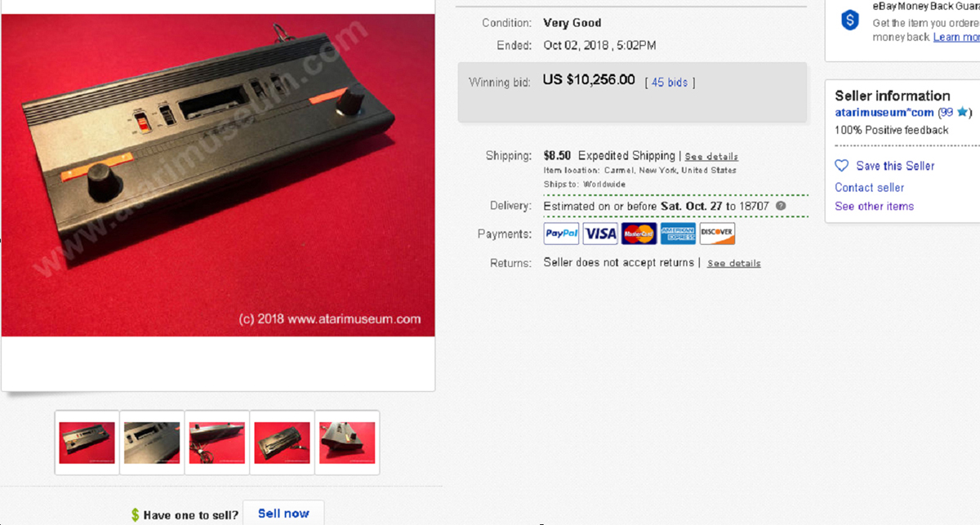Click the American Express card icon
980x525 pixels.
[678, 234]
